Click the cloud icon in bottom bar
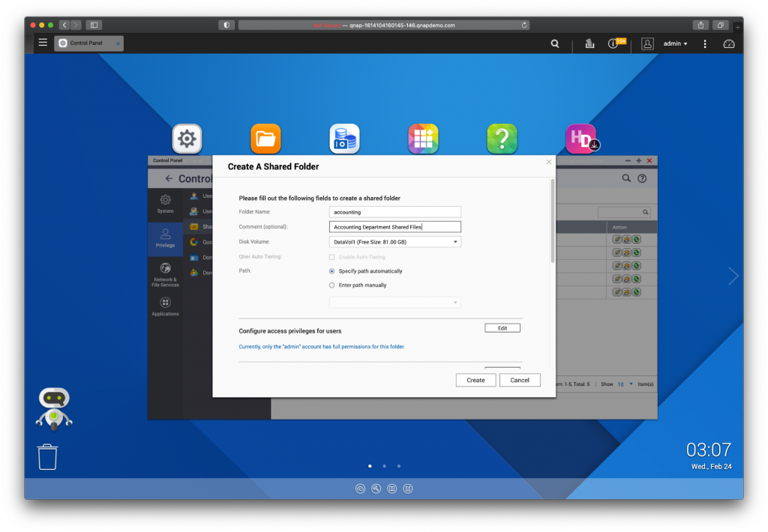The width and height of the screenshot is (768, 532). point(361,489)
